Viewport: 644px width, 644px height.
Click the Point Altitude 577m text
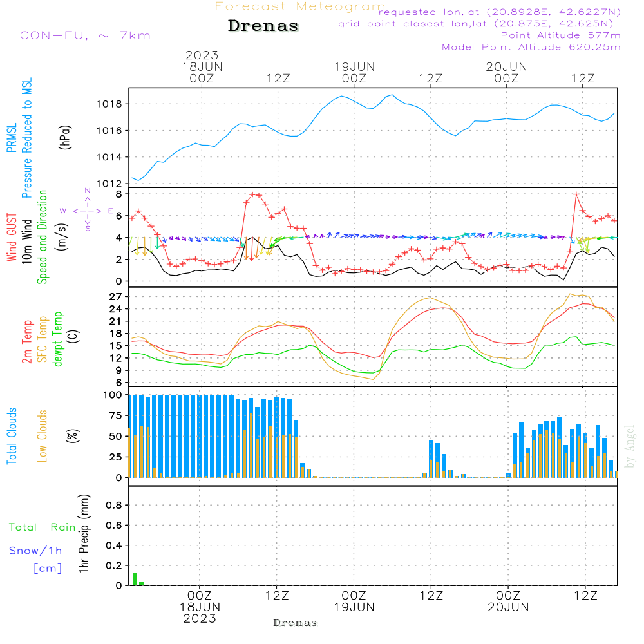pyautogui.click(x=561, y=35)
